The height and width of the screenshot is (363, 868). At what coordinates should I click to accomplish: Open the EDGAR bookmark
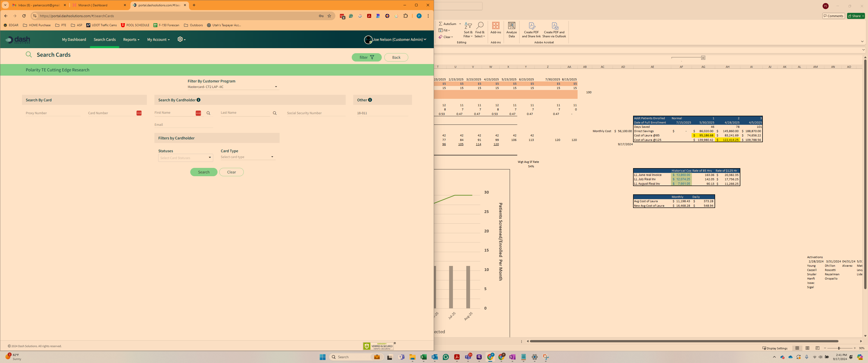point(11,25)
